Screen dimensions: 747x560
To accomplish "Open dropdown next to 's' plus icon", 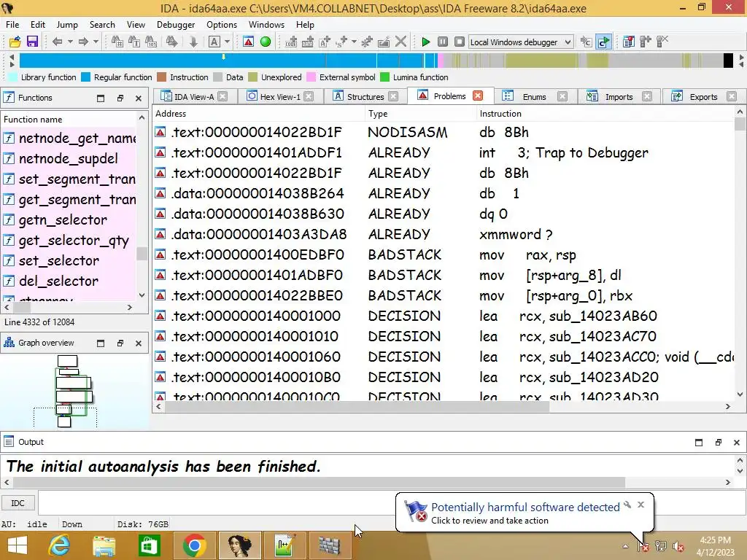I will pyautogui.click(x=354, y=42).
